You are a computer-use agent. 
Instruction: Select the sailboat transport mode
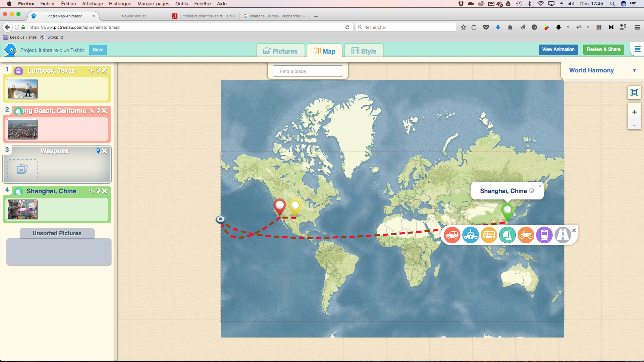coord(507,235)
